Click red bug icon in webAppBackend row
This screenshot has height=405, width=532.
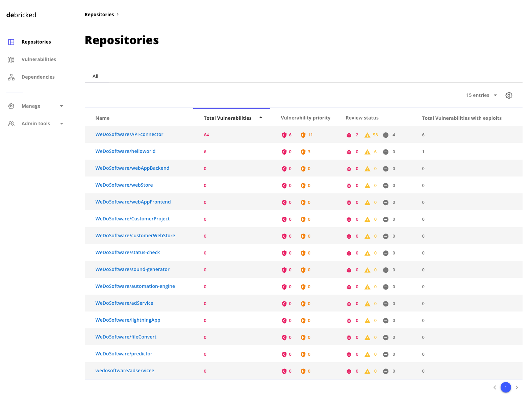[349, 169]
